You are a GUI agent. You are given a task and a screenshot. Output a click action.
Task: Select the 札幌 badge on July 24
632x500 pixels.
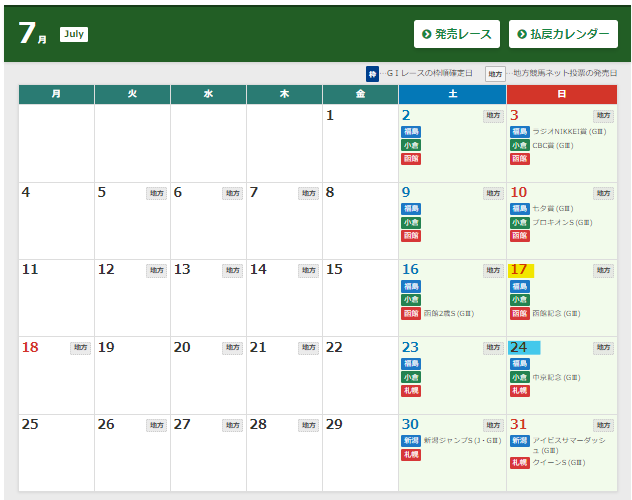click(520, 390)
